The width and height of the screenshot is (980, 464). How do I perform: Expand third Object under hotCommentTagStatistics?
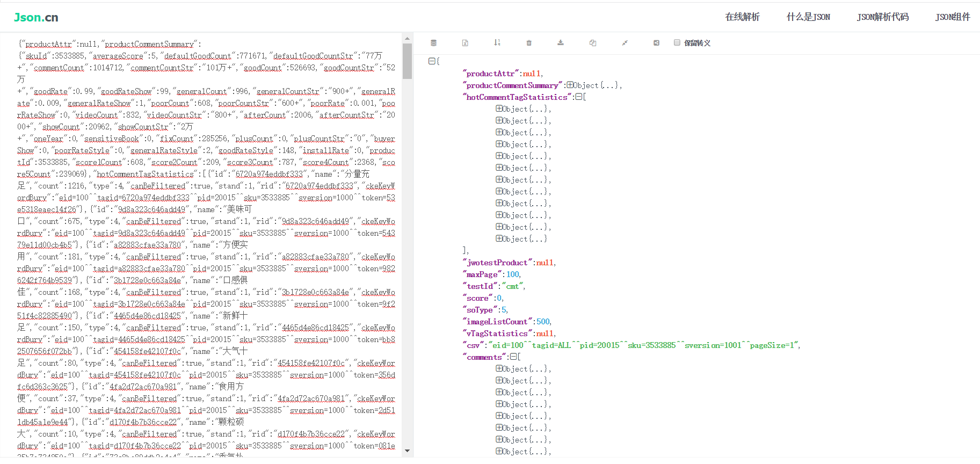(499, 132)
